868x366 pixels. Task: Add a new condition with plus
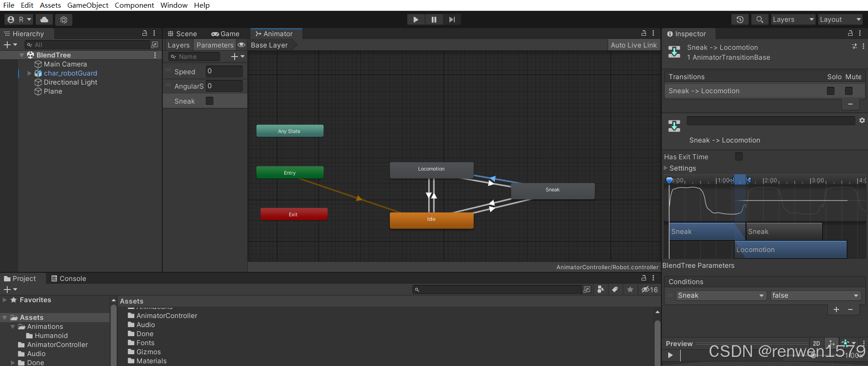coord(836,309)
